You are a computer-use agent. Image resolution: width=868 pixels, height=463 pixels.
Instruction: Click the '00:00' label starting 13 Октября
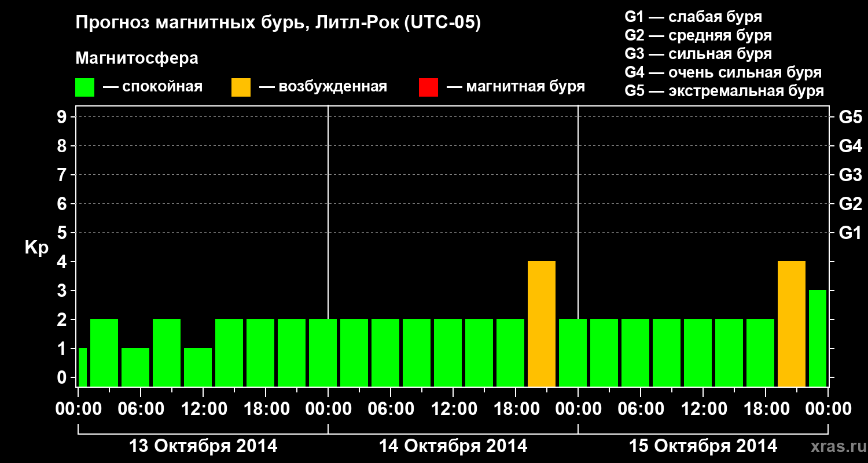point(78,409)
